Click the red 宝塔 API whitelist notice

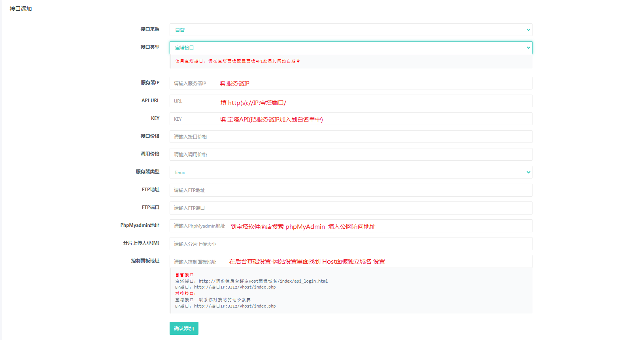click(238, 61)
